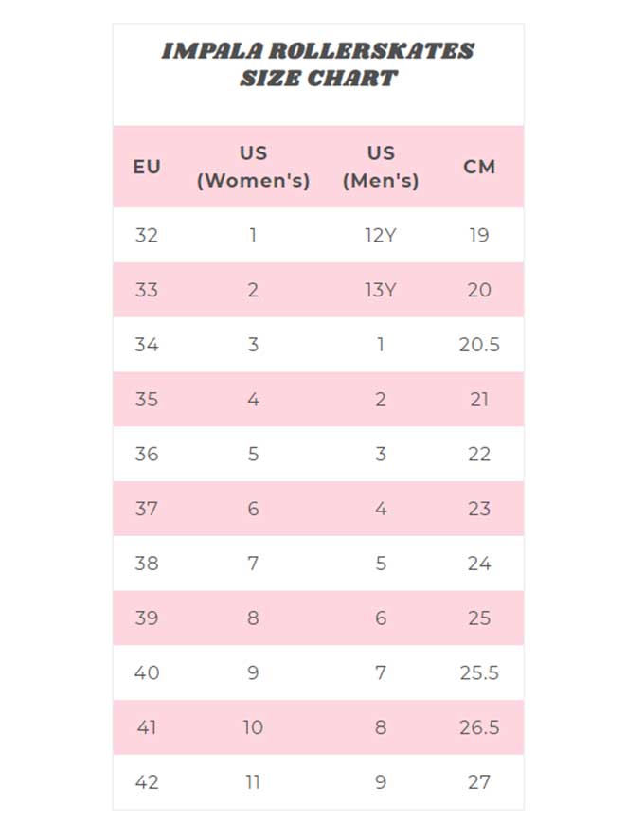Click EU size 32 cell
The width and height of the screenshot is (644, 824).
(147, 235)
